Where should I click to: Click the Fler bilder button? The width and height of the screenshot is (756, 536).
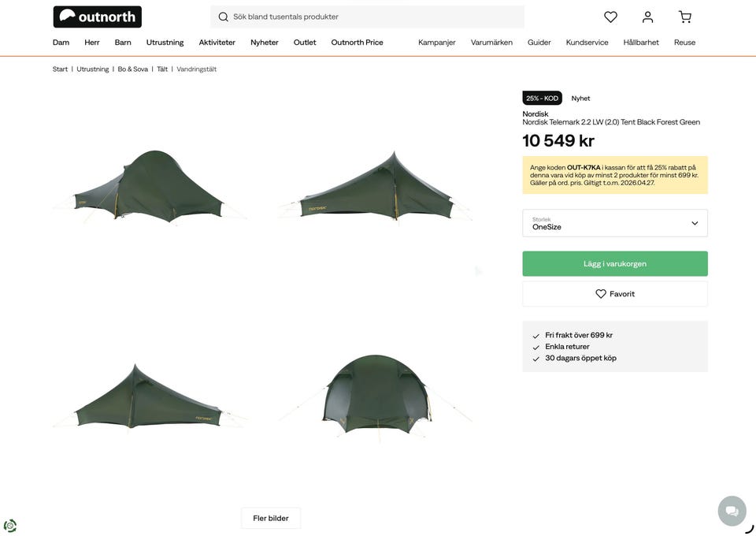pyautogui.click(x=270, y=518)
